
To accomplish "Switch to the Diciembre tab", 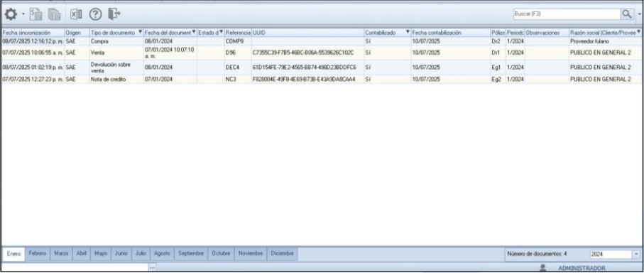I will 282,254.
